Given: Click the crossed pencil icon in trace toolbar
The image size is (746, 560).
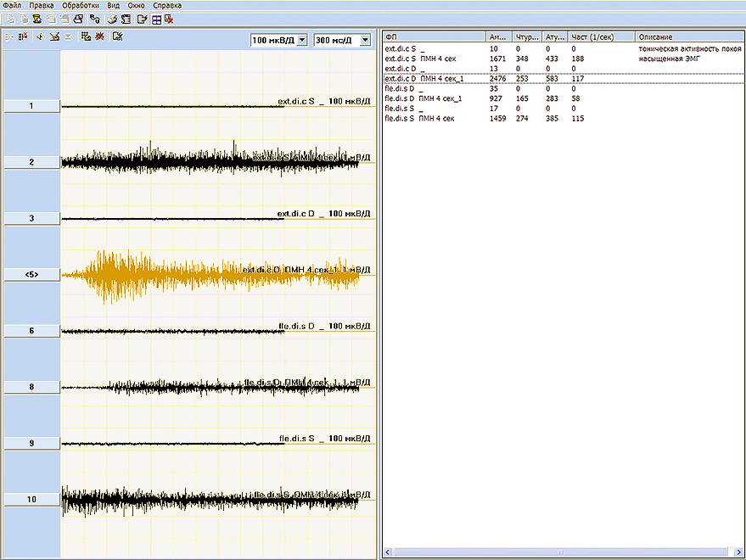Looking at the screenshot, I should point(54,36).
